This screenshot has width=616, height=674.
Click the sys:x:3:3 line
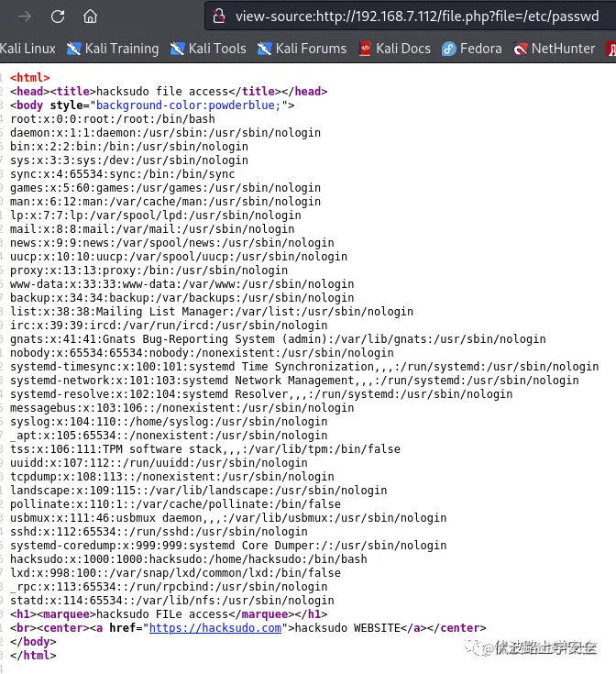coord(129,160)
